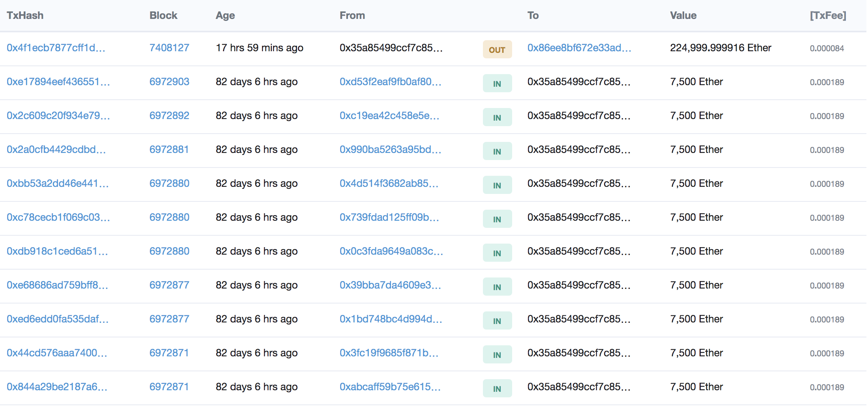The height and width of the screenshot is (406, 868).
Task: View block 6972877 in 0xe68686ad759bff8 row
Action: coord(169,285)
